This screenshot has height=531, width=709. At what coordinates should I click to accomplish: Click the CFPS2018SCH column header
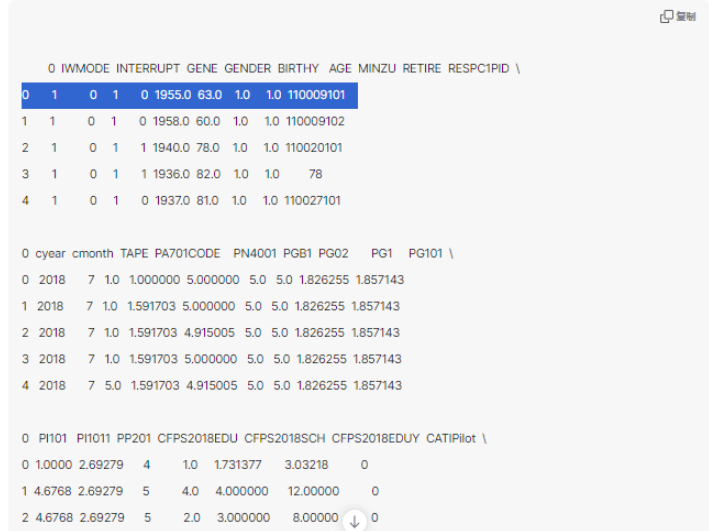coord(284,438)
